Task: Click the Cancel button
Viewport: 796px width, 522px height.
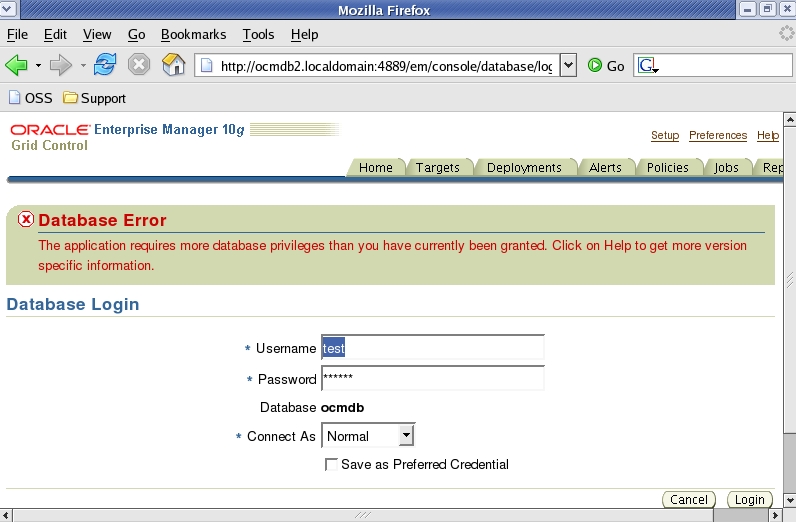Action: (x=689, y=500)
